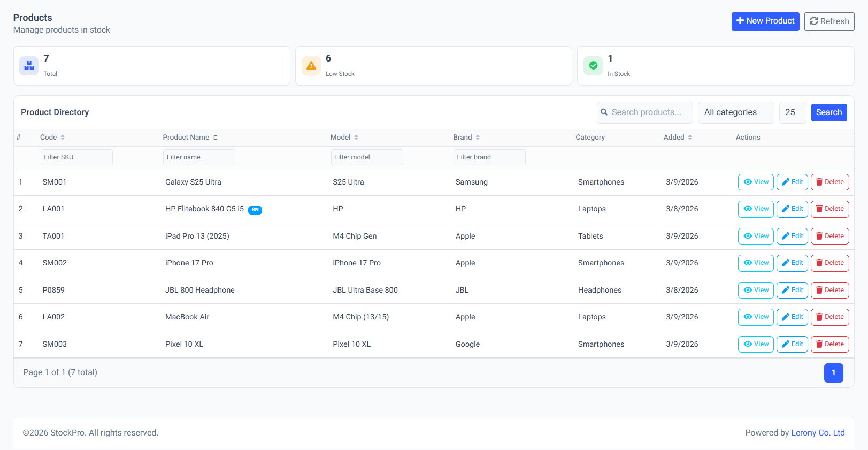Screen dimensions: 868x450
Task: Click the Category column header
Action: click(590, 138)
